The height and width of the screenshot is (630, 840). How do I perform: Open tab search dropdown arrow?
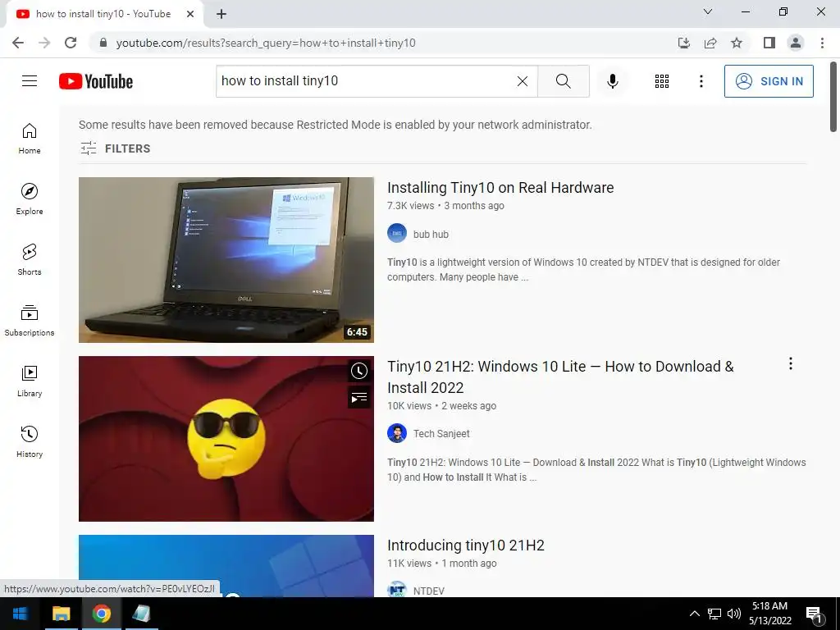pos(708,11)
